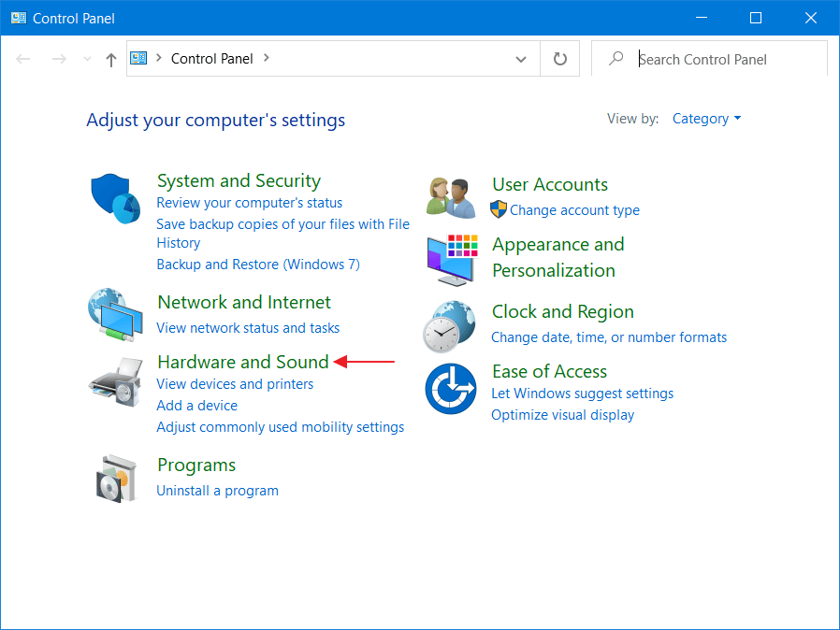Open the User Accounts category

[550, 184]
